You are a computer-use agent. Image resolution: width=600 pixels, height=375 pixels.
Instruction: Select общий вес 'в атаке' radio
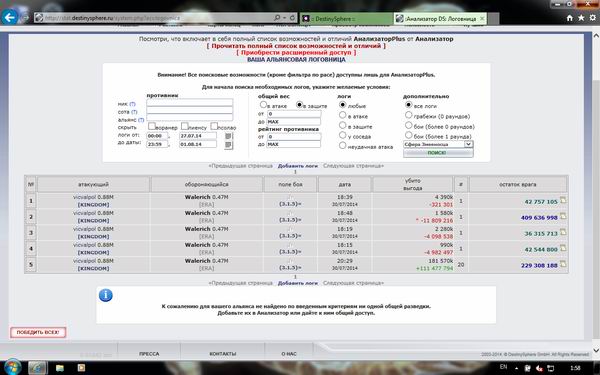click(263, 104)
